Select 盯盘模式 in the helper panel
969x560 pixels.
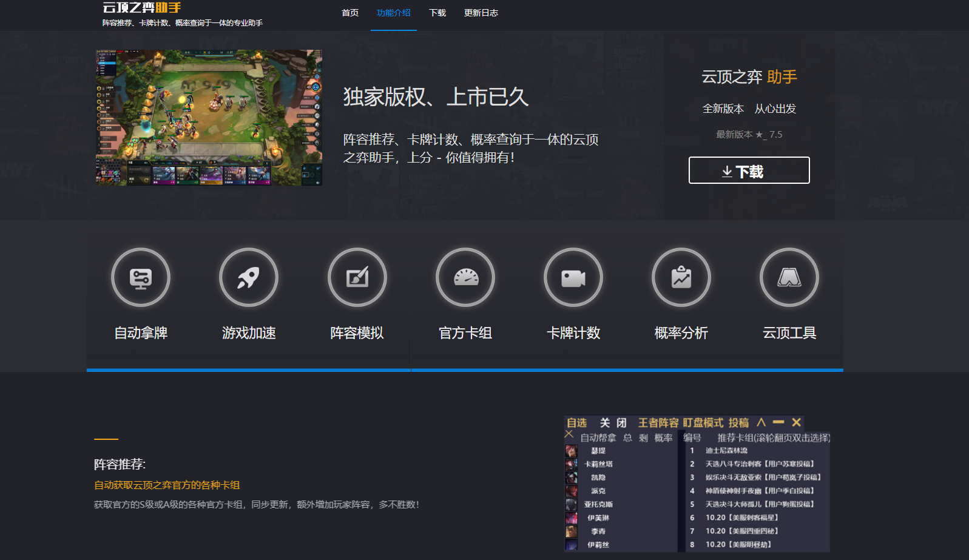tap(703, 423)
